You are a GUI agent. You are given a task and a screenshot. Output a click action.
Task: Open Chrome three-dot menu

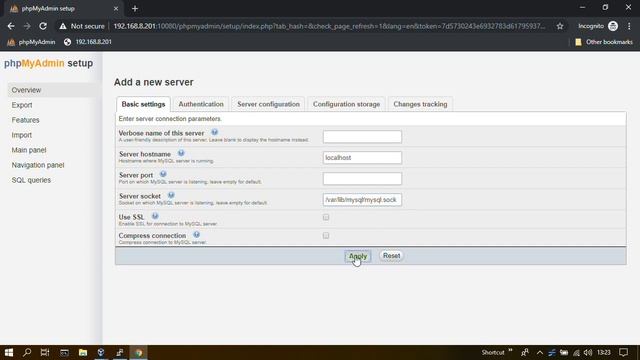[629, 26]
